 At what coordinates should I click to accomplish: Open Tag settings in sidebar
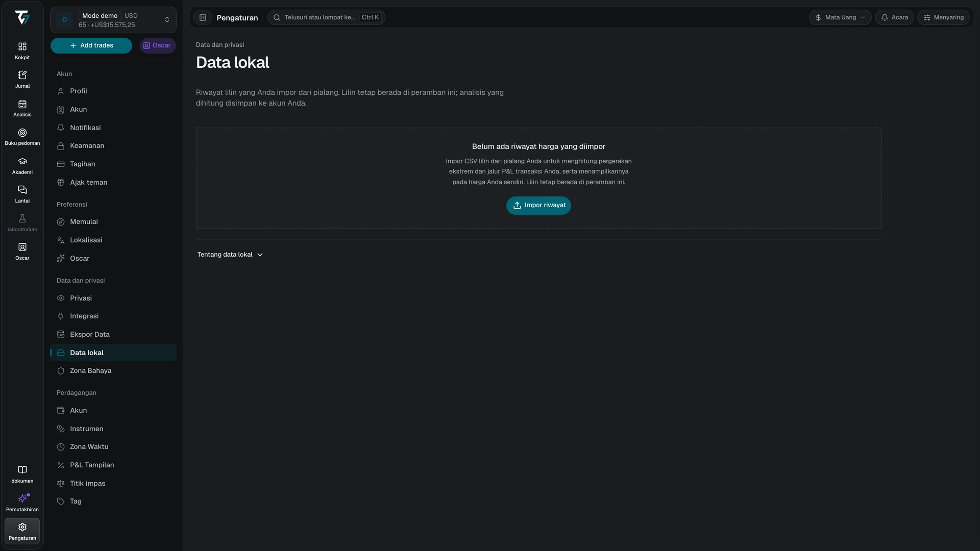(113, 502)
